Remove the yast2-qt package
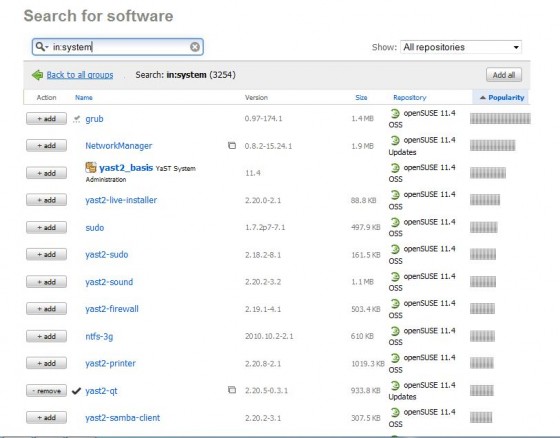The image size is (560, 438). 46,390
